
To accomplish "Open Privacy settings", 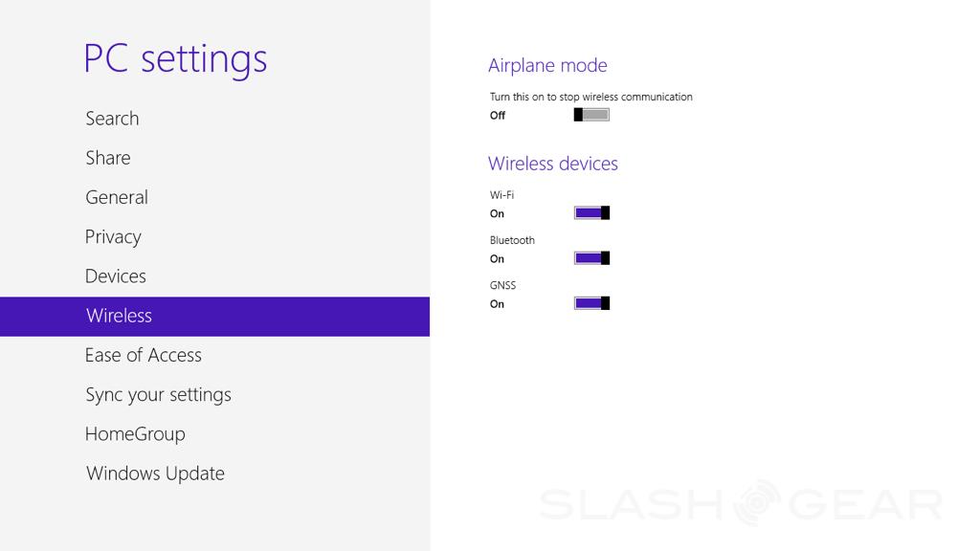I will pos(113,237).
